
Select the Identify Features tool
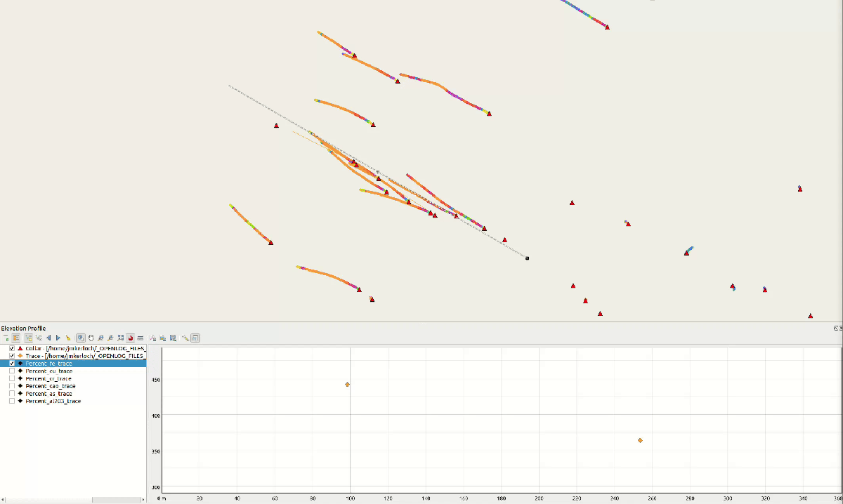(81, 338)
